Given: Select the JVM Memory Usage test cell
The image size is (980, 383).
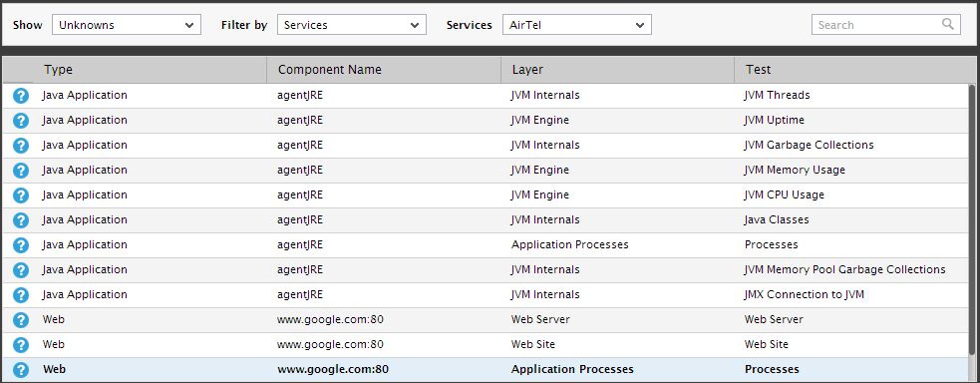Looking at the screenshot, I should (x=795, y=170).
